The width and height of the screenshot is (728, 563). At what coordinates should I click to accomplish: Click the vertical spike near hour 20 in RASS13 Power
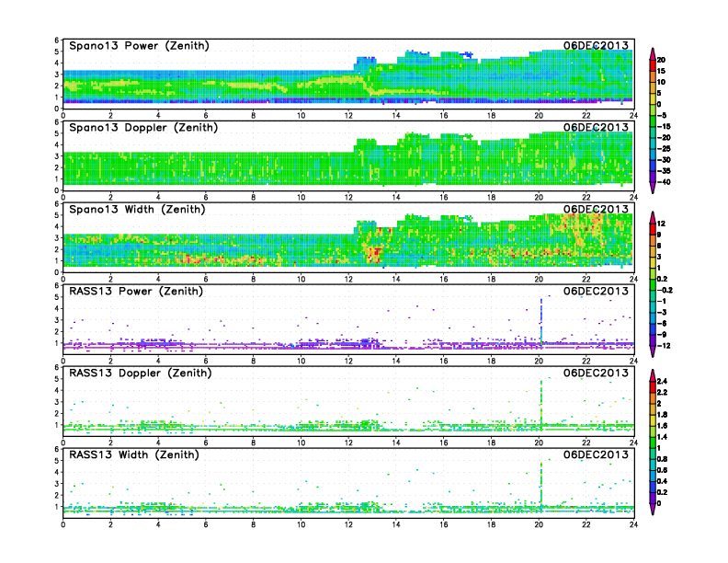click(541, 321)
